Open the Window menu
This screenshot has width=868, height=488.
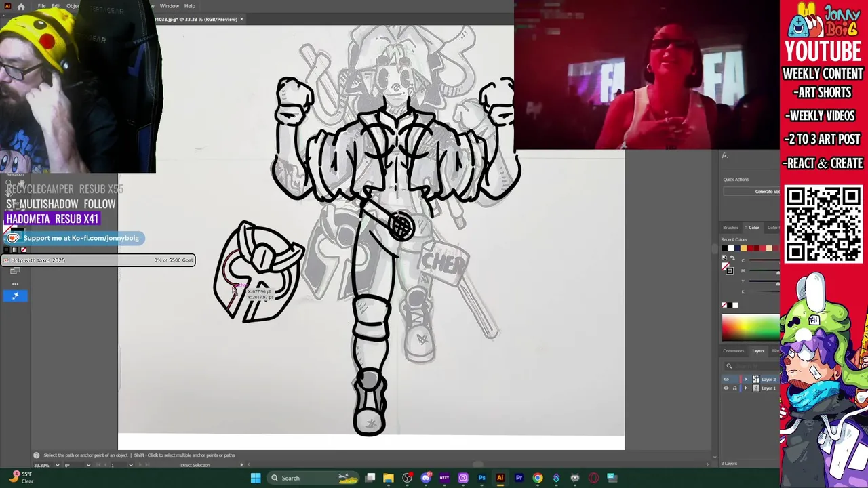point(170,6)
